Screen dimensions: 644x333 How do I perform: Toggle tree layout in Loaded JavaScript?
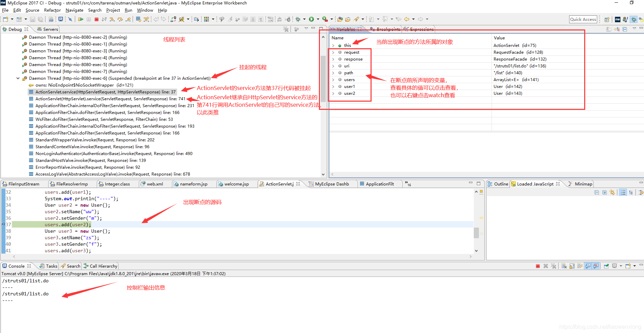(x=631, y=193)
